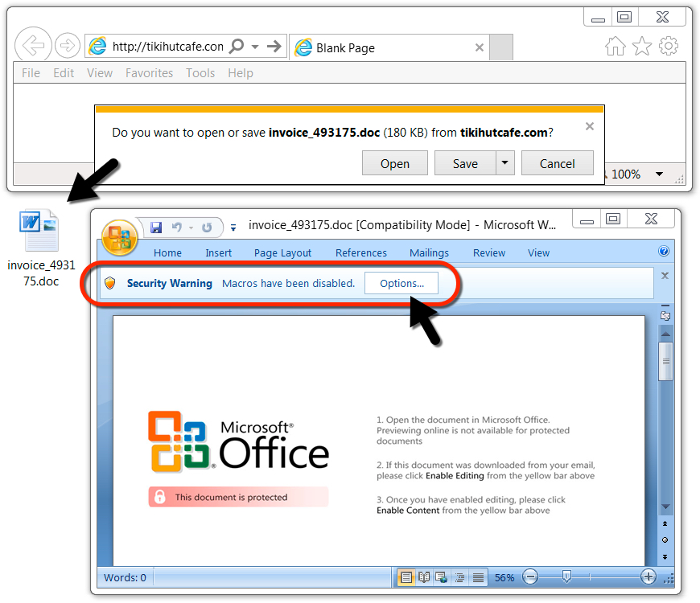Switch to Outline view
Viewport: 700px width, 603px height.
pyautogui.click(x=459, y=577)
